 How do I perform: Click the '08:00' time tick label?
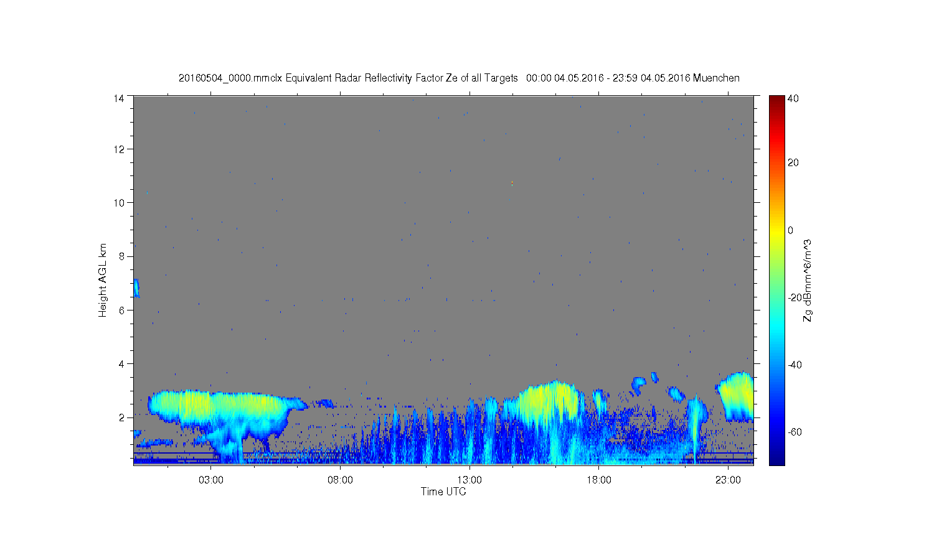click(x=340, y=480)
